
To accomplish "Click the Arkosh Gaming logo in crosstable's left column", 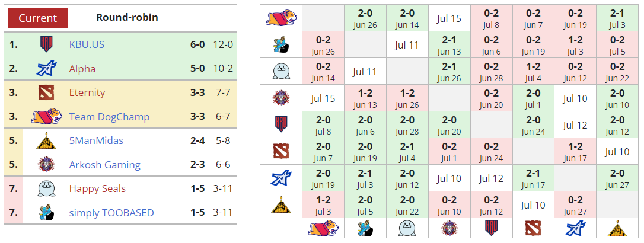I will [x=280, y=98].
